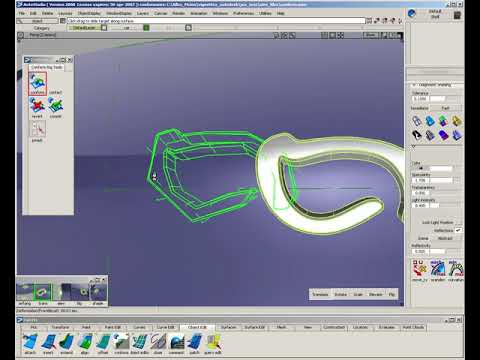Open the ObjectDisplay menu

[89, 13]
